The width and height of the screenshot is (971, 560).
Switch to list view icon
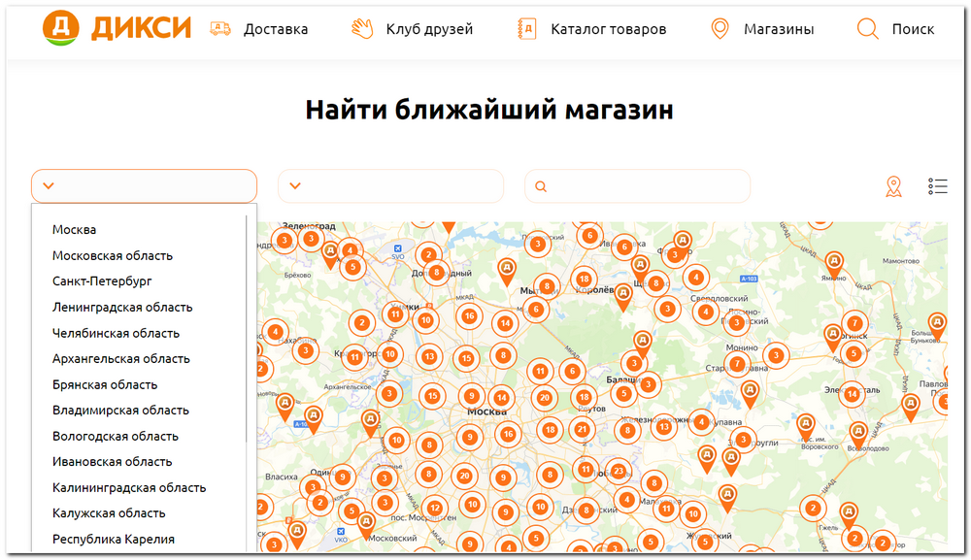coord(937,186)
